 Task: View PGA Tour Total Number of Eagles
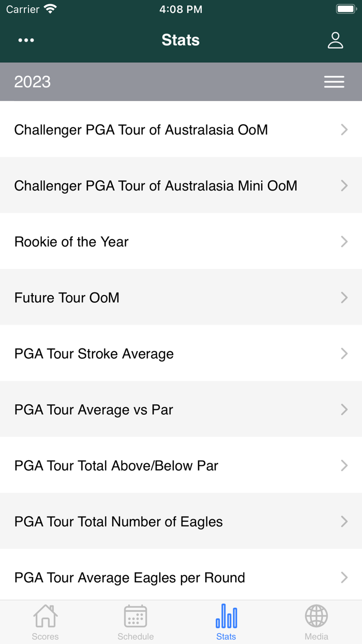(x=181, y=521)
